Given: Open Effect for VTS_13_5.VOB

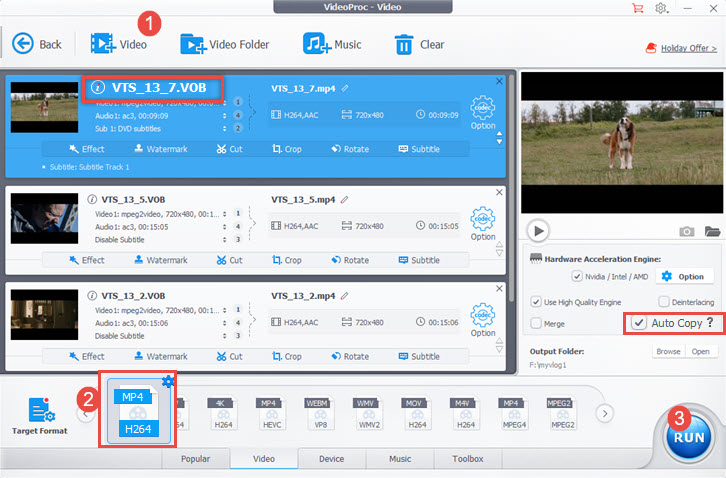Looking at the screenshot, I should point(87,260).
